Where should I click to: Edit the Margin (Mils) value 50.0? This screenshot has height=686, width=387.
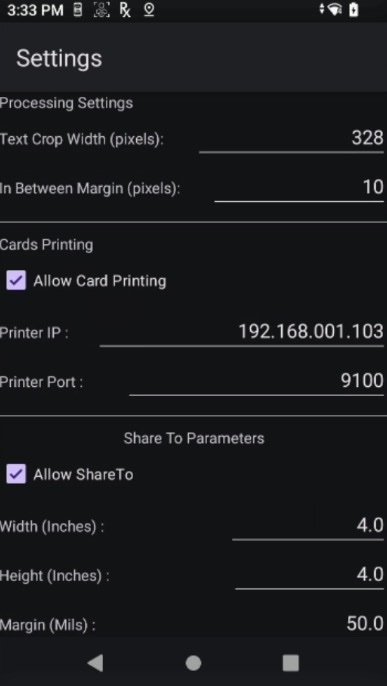click(x=365, y=624)
